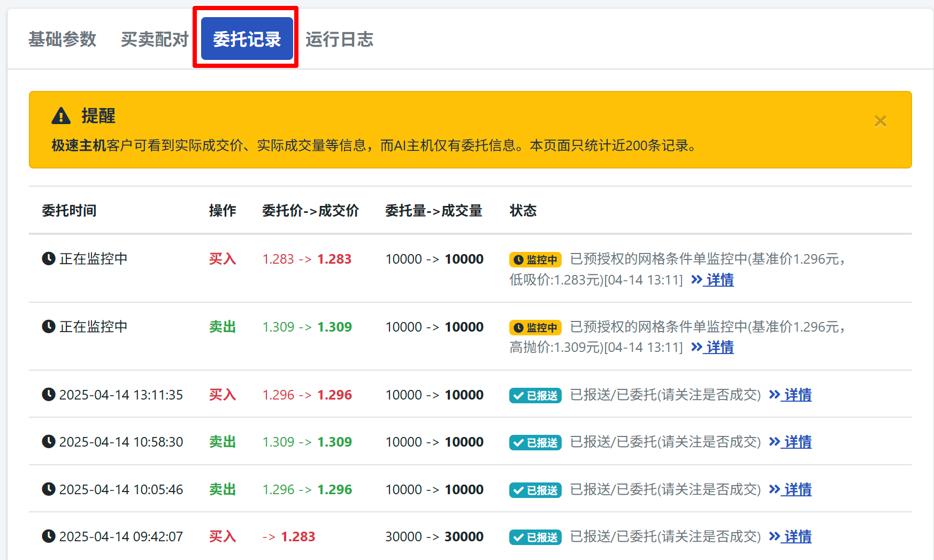Click the clock icon in the 买入 正在监控中 row
Screen dimensions: 934x560
49,258
